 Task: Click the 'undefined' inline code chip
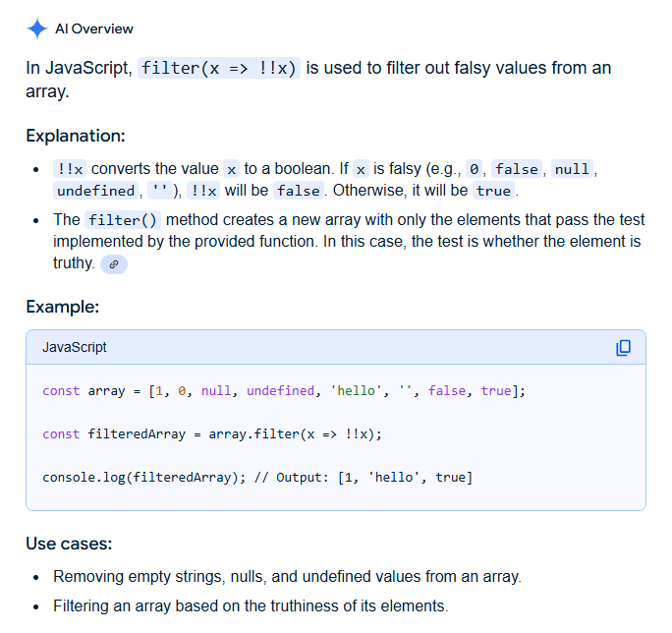coord(96,191)
